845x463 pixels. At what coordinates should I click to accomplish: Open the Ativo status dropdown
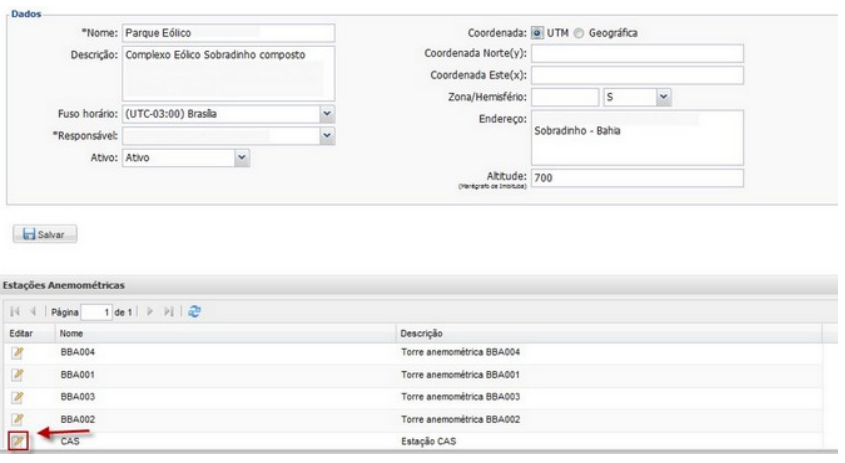tap(241, 157)
